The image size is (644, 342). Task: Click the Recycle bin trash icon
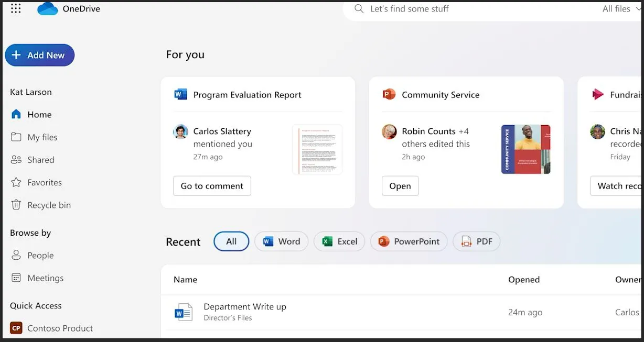pos(16,205)
